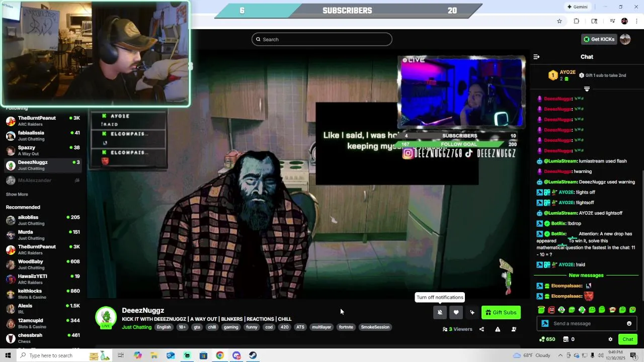Open the recommended HawaiizYETI channel

pos(43,279)
